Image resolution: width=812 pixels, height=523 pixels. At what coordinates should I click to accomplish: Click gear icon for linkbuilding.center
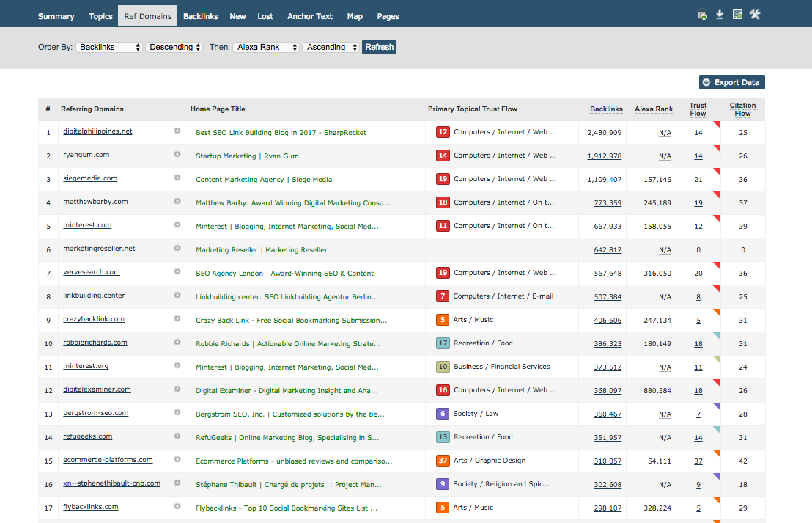click(177, 296)
